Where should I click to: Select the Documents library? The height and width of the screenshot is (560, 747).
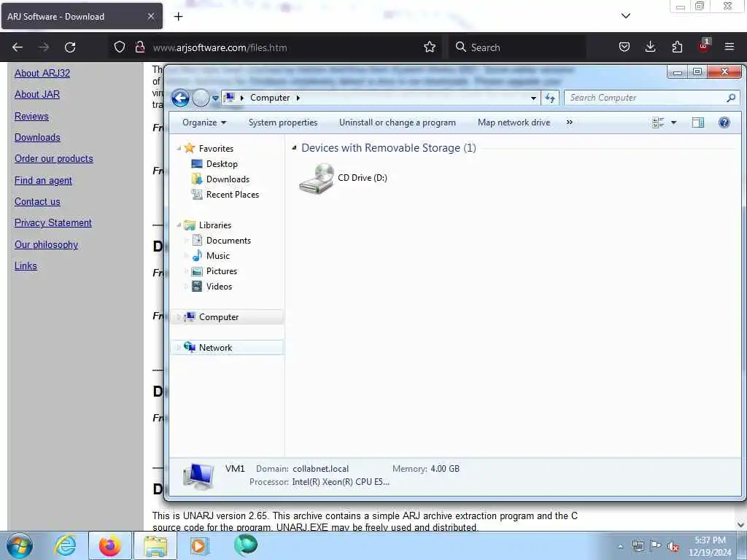[x=228, y=241]
